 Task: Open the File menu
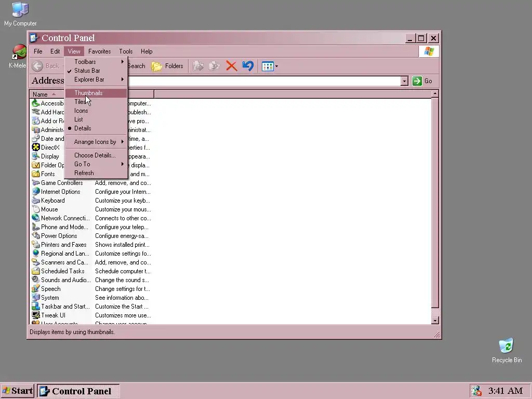[38, 51]
